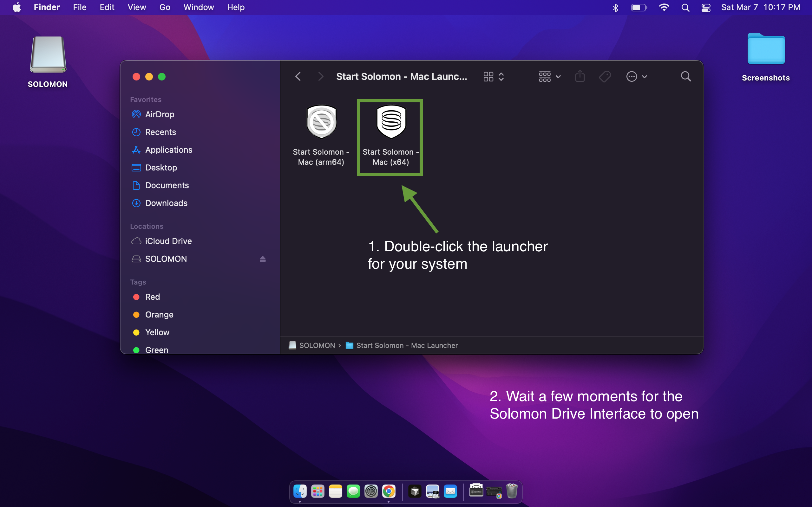This screenshot has height=507, width=812.
Task: Open Google Chrome from the Dock
Action: click(389, 491)
